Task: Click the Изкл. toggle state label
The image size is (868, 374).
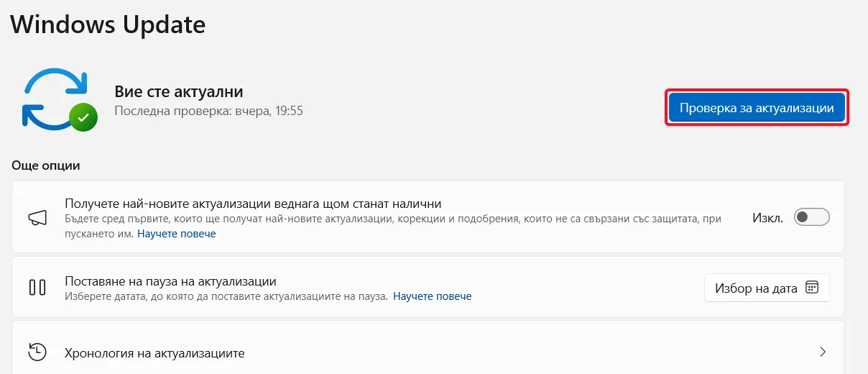Action: [x=767, y=217]
